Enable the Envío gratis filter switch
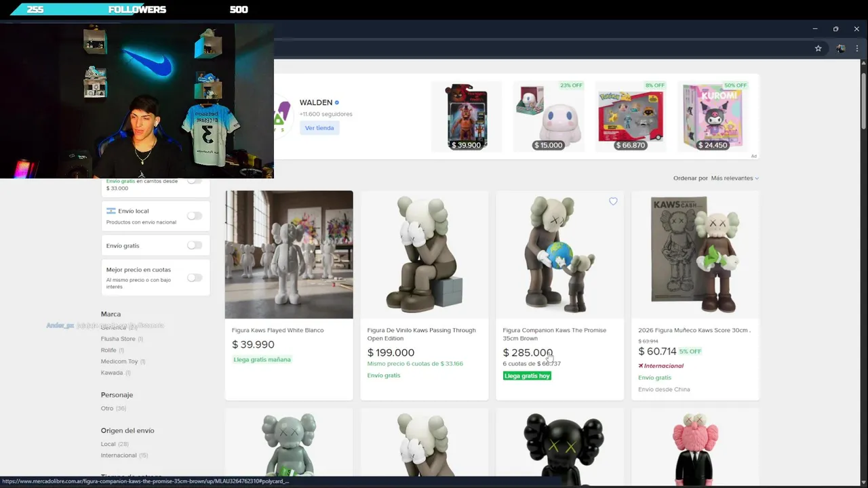This screenshot has width=868, height=488. [195, 245]
